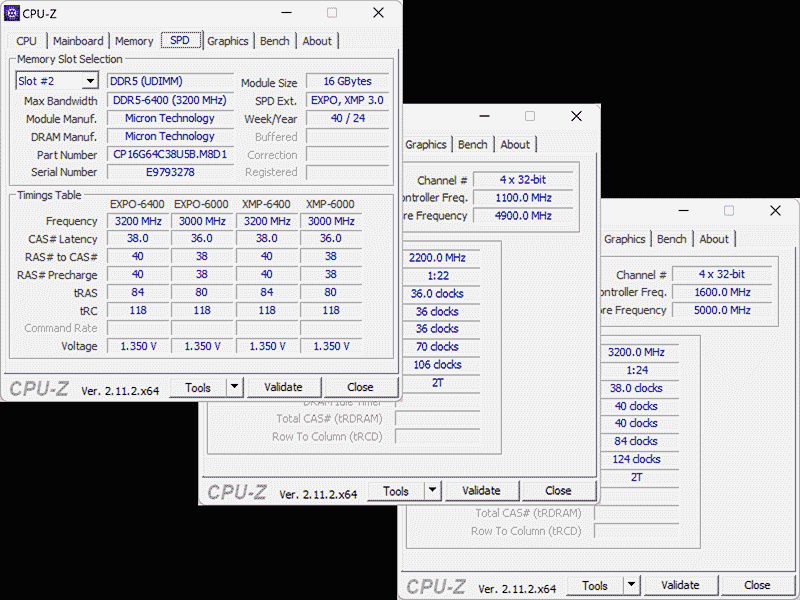Expand Tools dropdown arrow in middle 2200.0 MHz window

pos(432,491)
